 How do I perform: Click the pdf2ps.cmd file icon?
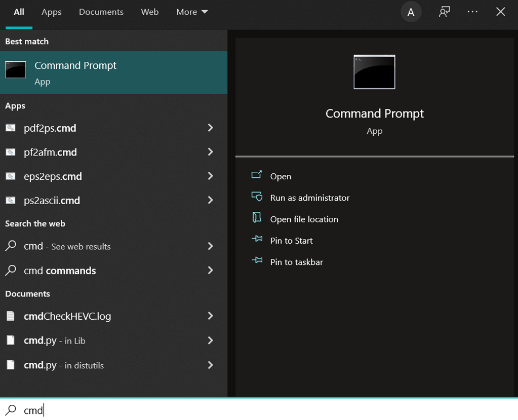11,128
